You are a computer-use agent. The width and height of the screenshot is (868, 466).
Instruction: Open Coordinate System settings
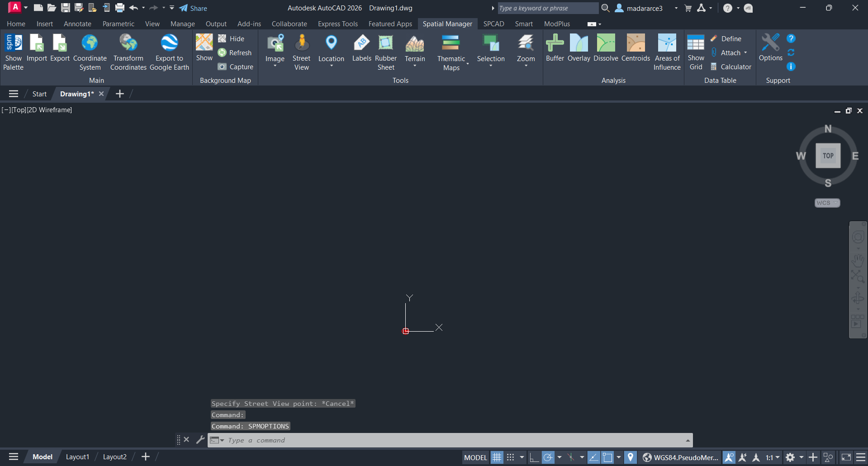pyautogui.click(x=90, y=52)
